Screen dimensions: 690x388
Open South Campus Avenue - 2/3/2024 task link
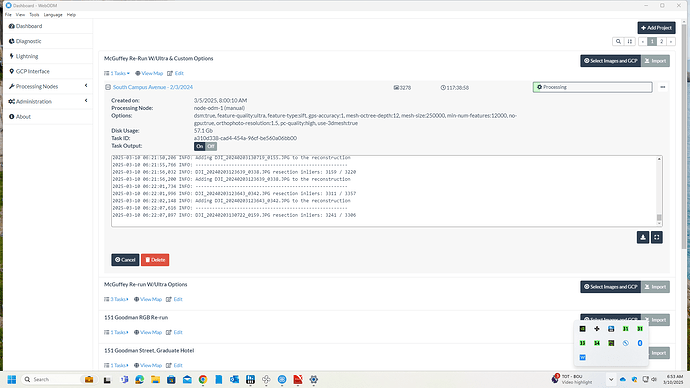coord(153,87)
